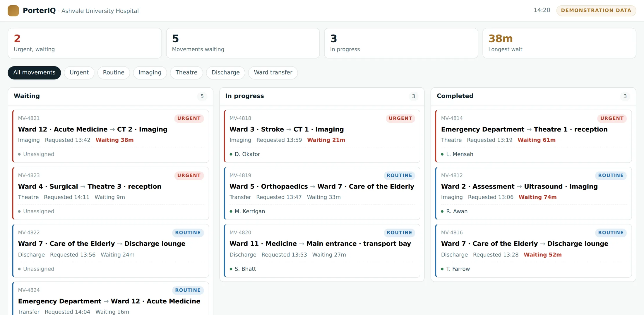This screenshot has width=644, height=315.
Task: Click the URGENT tag on MV-4814
Action: [612, 118]
